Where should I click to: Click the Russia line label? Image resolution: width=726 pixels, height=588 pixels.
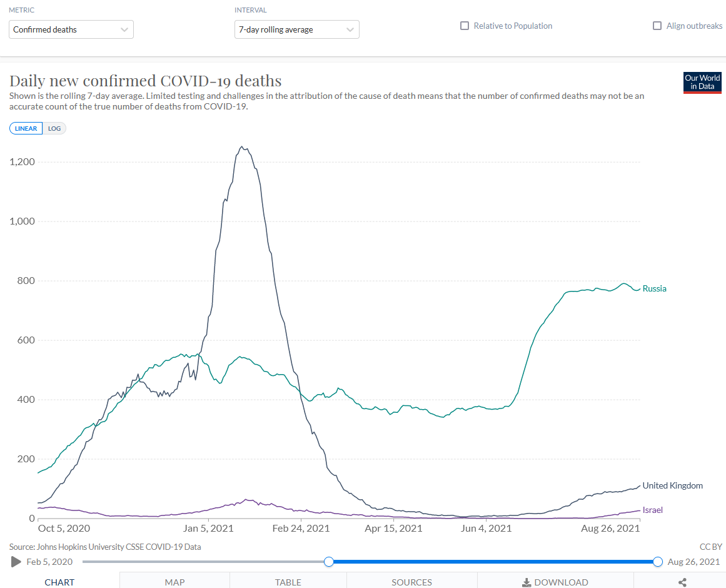tap(654, 288)
